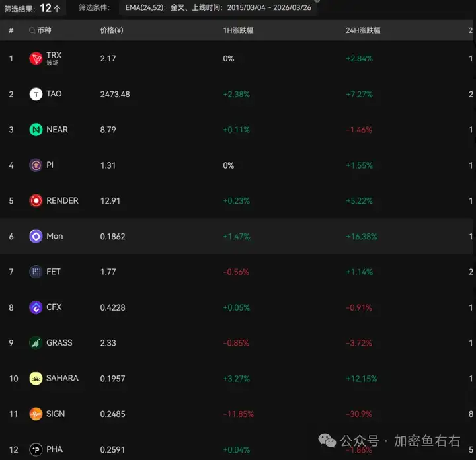Click SIGN price 0.2485
Screen dimensions: 476x460
[x=112, y=414]
